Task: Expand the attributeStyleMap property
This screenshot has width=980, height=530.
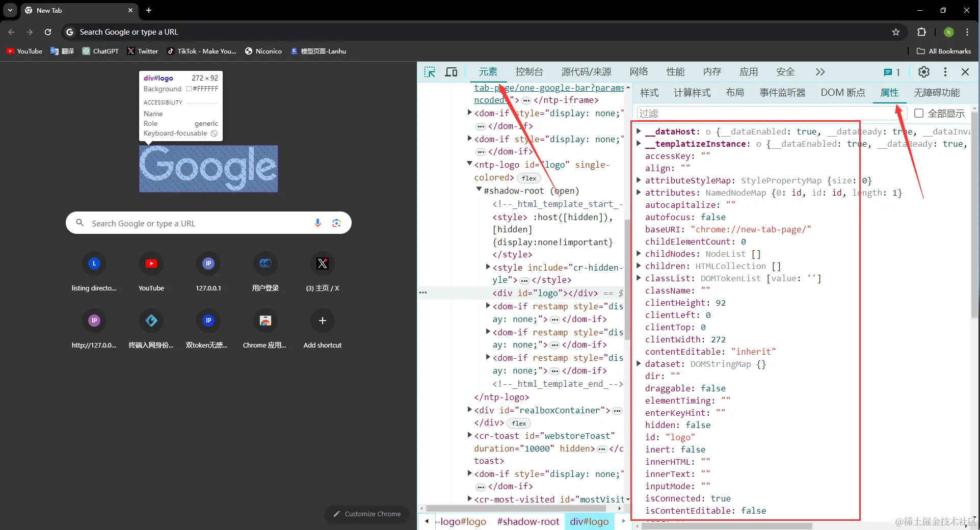Action: [639, 180]
